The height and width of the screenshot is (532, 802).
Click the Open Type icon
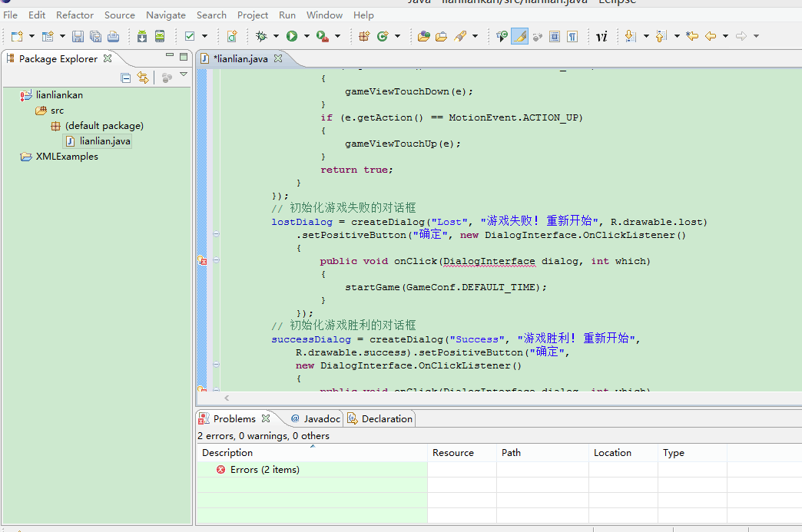423,36
